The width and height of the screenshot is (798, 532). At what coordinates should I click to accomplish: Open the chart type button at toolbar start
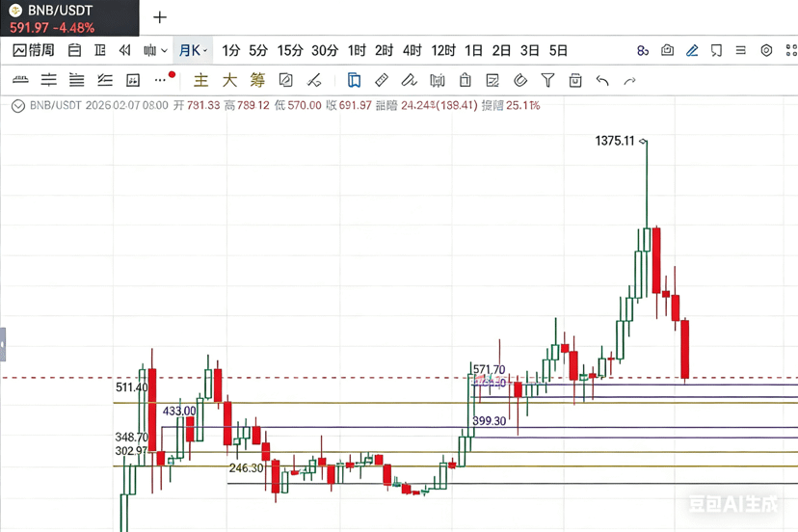pos(34,50)
